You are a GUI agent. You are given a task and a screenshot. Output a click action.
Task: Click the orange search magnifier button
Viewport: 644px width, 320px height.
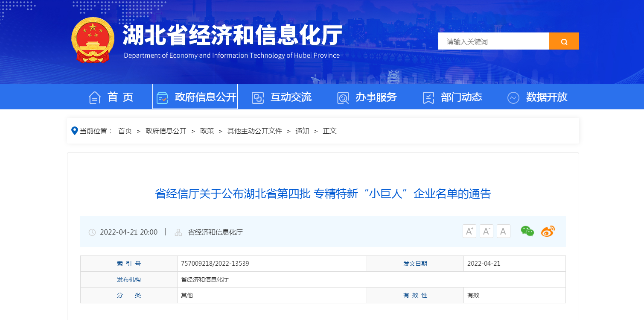[x=564, y=41]
